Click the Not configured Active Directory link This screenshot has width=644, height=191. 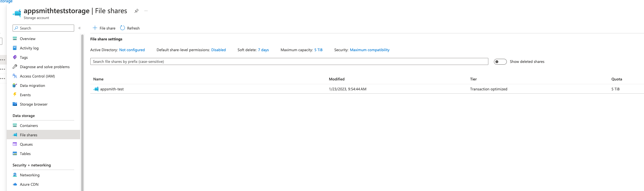pyautogui.click(x=132, y=50)
